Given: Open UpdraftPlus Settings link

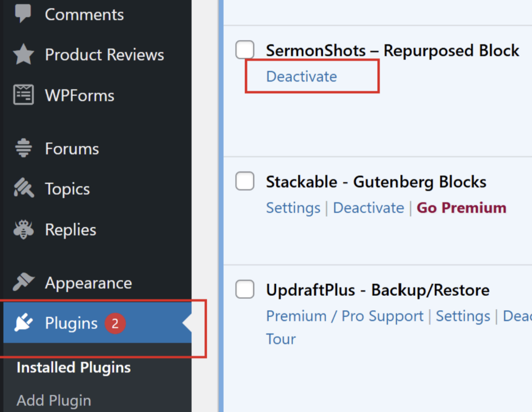Looking at the screenshot, I should click(463, 316).
